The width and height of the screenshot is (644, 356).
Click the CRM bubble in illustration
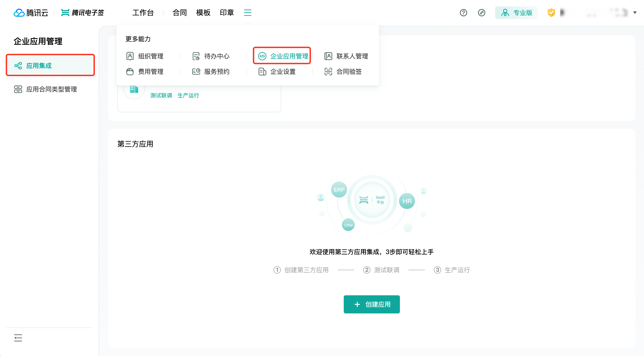point(348,225)
